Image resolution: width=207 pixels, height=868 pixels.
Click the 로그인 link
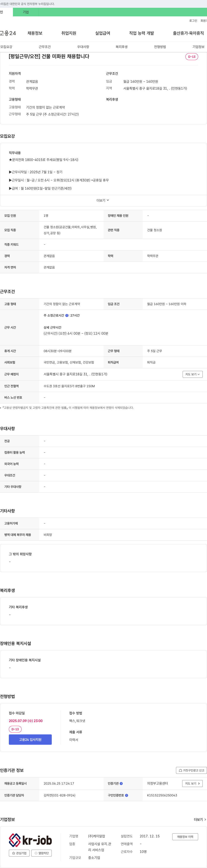click(x=193, y=20)
